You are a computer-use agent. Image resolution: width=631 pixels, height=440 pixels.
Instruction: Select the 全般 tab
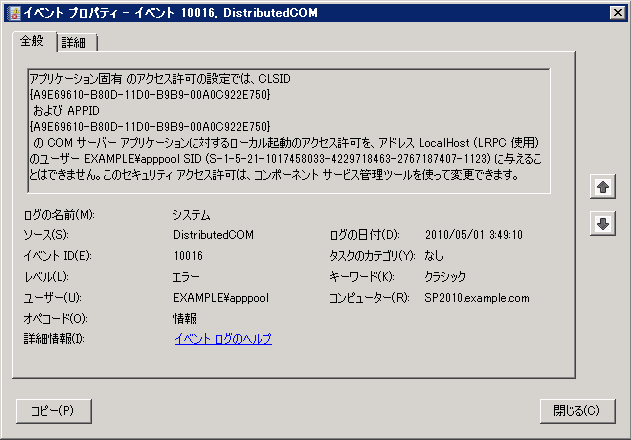coord(33,41)
